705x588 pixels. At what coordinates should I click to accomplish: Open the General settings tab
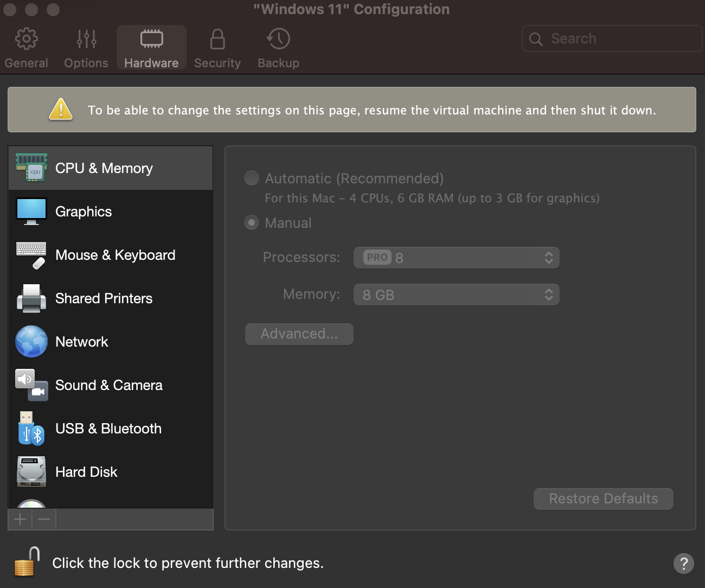click(26, 48)
